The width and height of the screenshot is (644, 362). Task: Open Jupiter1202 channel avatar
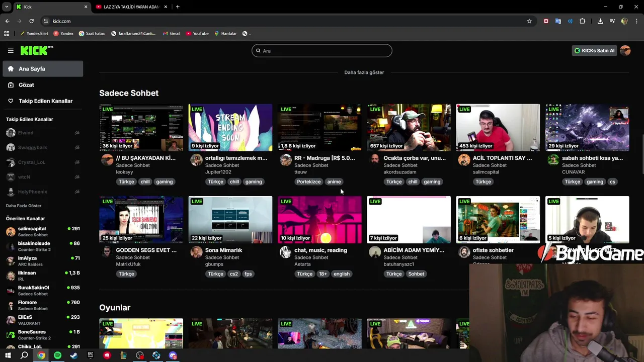pos(196,160)
